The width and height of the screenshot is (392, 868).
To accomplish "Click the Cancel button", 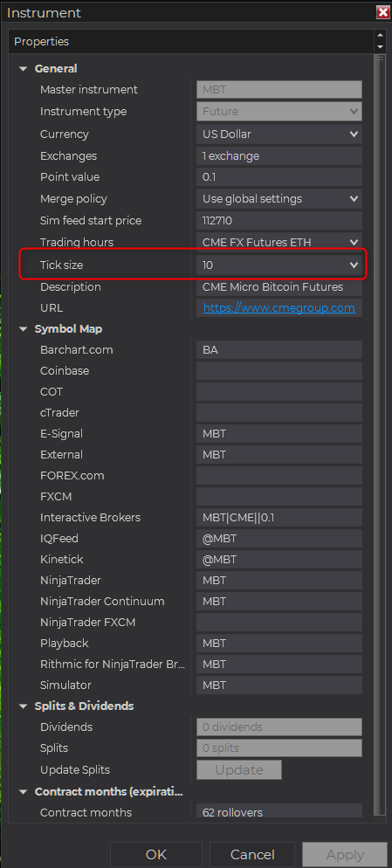I will [x=252, y=855].
